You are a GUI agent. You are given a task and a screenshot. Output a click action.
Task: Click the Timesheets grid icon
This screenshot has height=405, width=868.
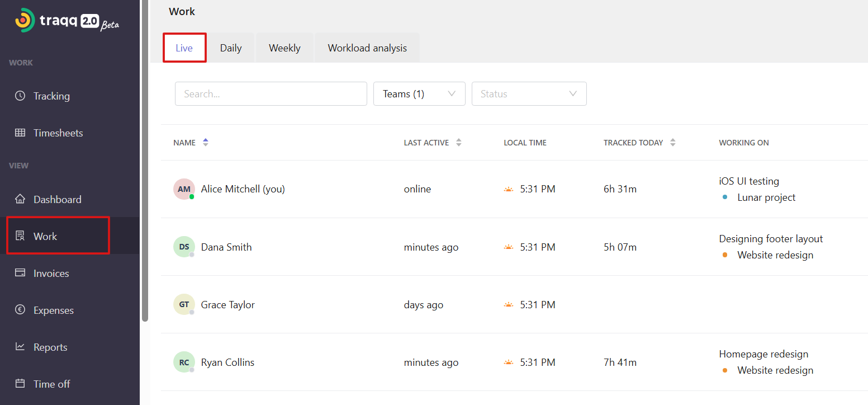pyautogui.click(x=20, y=133)
